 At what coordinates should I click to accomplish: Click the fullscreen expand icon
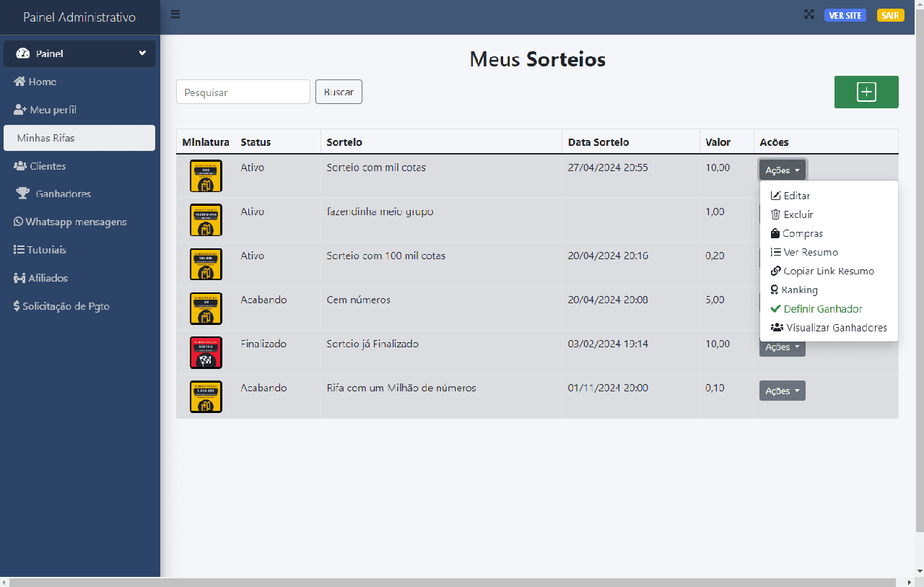pos(809,15)
